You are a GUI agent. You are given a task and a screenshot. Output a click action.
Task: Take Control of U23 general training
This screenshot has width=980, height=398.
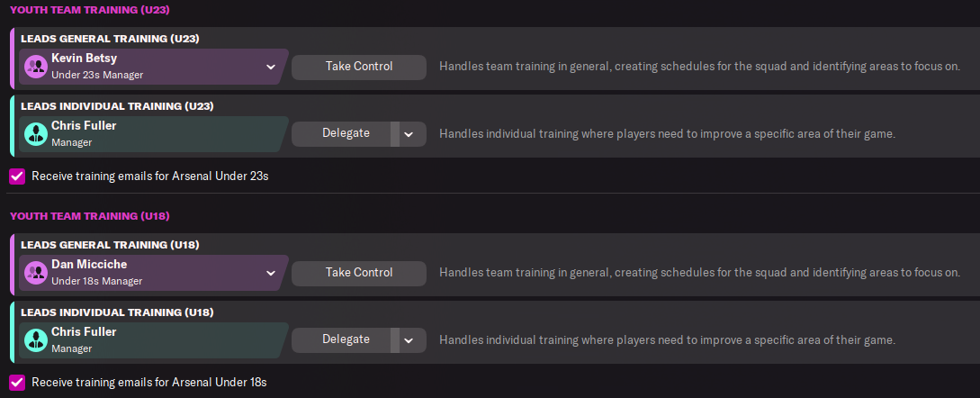pyautogui.click(x=358, y=67)
